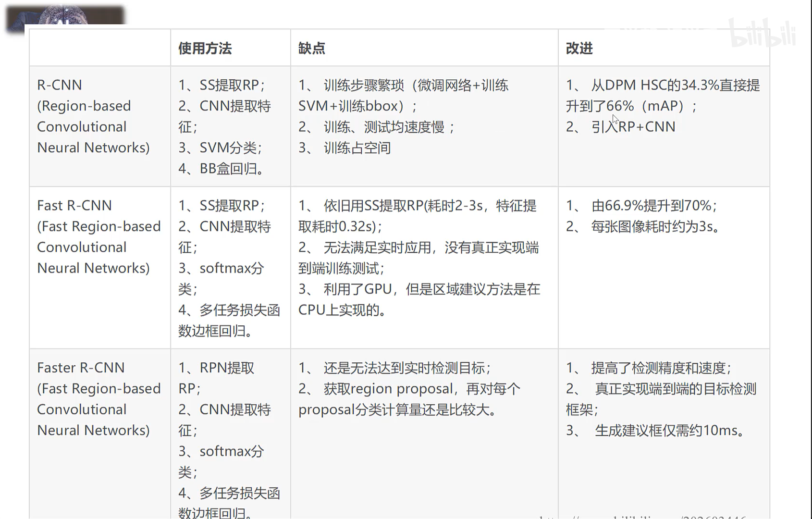Select the Fast R-CNN row title cell
Screen dimensions: 812x519
point(98,237)
